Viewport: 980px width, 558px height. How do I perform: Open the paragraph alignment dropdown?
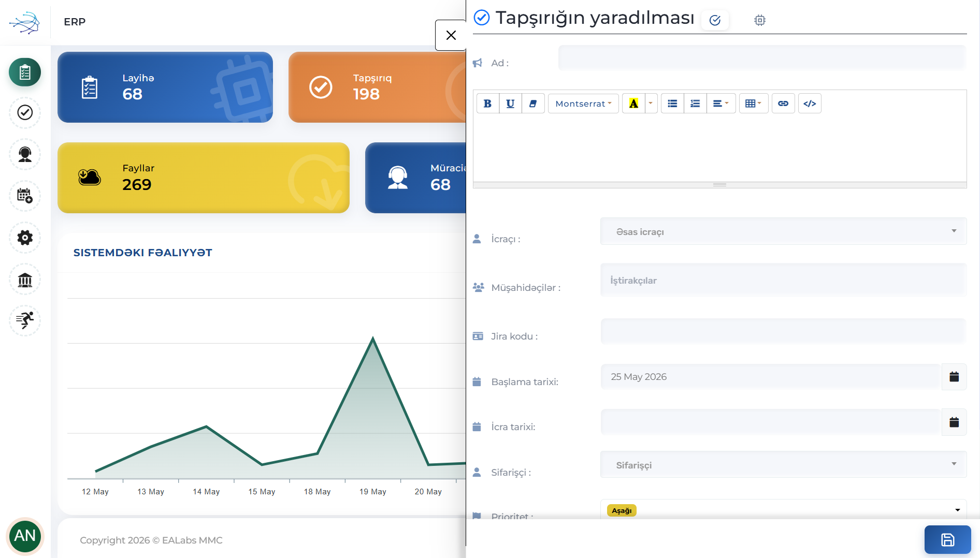(721, 104)
